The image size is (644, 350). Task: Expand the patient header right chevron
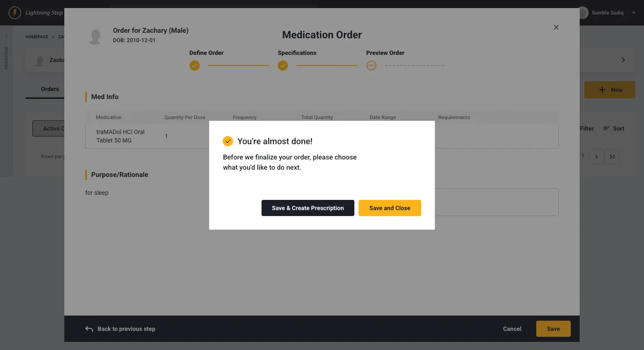click(623, 60)
